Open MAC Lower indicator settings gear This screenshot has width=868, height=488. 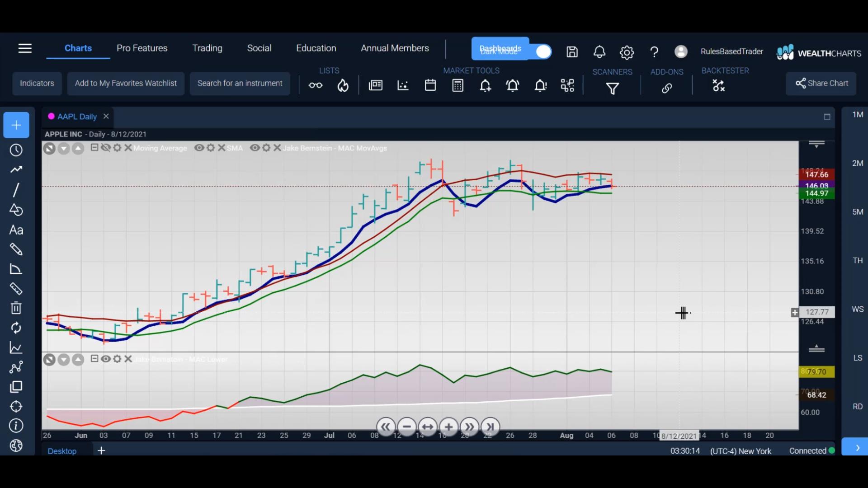[x=118, y=359]
